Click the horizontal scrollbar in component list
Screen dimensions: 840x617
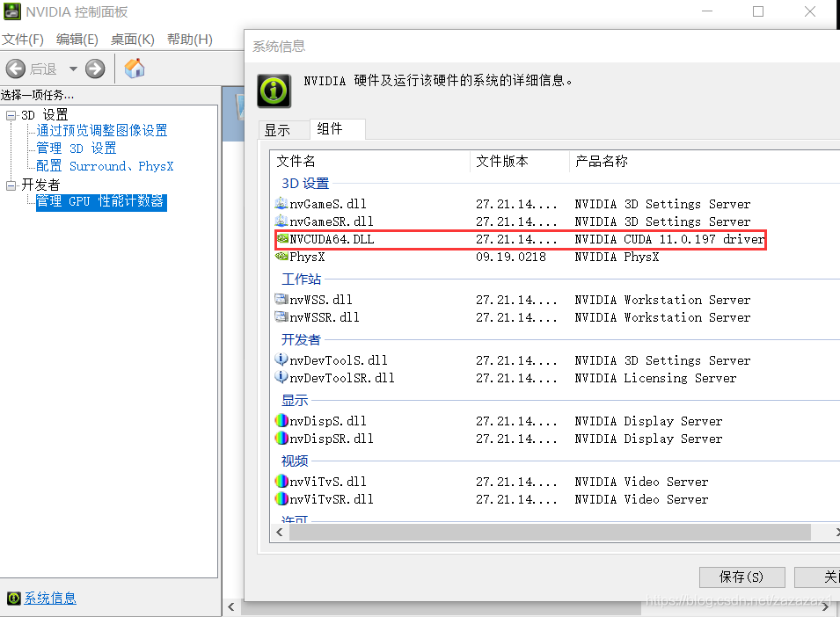550,532
